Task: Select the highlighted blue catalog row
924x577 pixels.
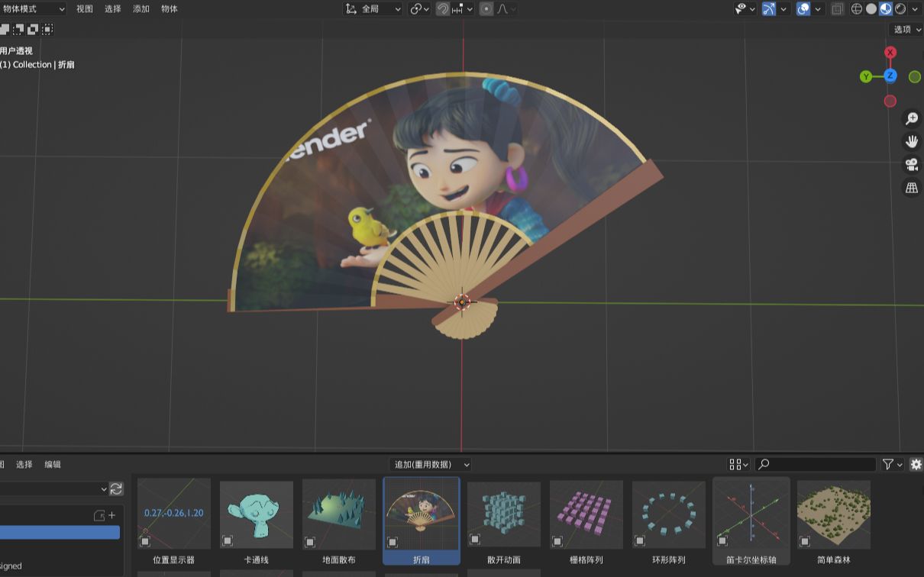Action: pos(60,532)
